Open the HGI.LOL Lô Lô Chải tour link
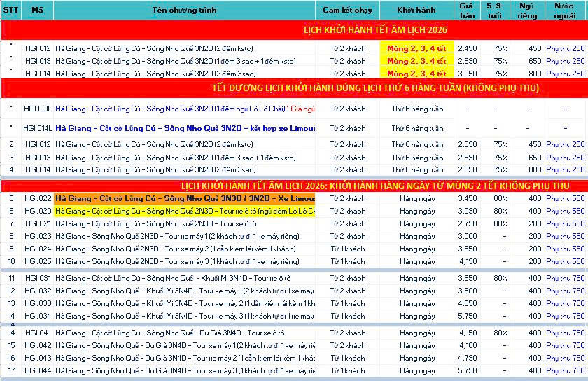Screen dimensions: 588x381 pos(185,109)
